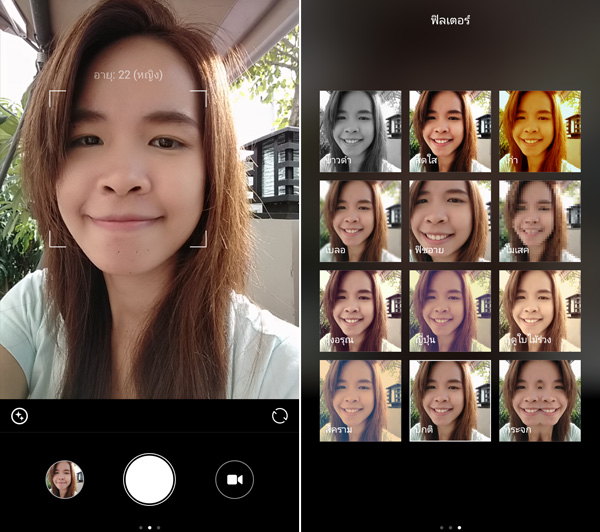The image size is (600, 532).
Task: Switch to video recording mode
Action: tap(234, 480)
